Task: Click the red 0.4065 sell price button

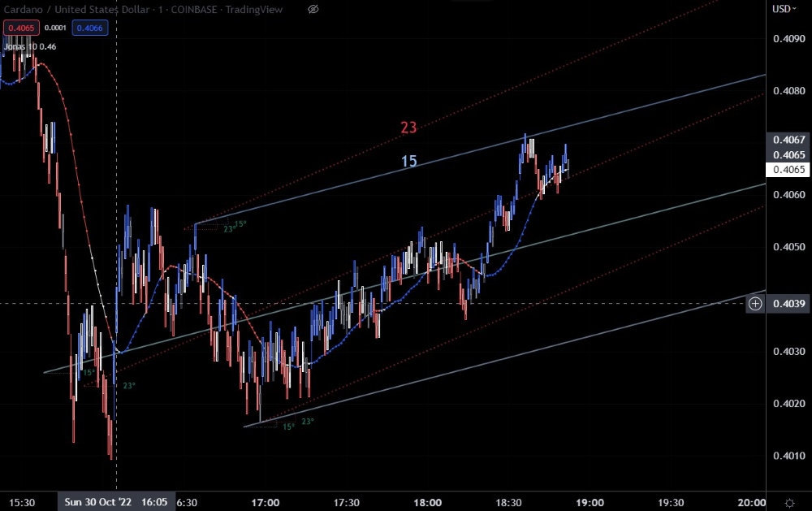Action: pyautogui.click(x=21, y=28)
